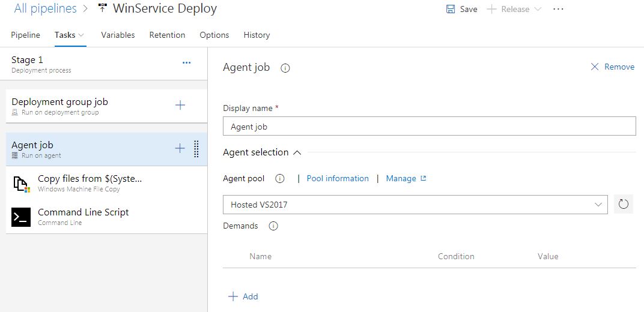This screenshot has height=312, width=644.
Task: Remove the Agent job
Action: click(x=612, y=67)
